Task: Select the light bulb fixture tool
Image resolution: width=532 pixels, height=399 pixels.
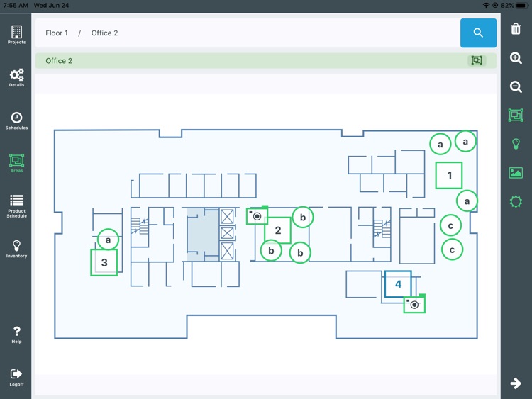Action: [516, 144]
